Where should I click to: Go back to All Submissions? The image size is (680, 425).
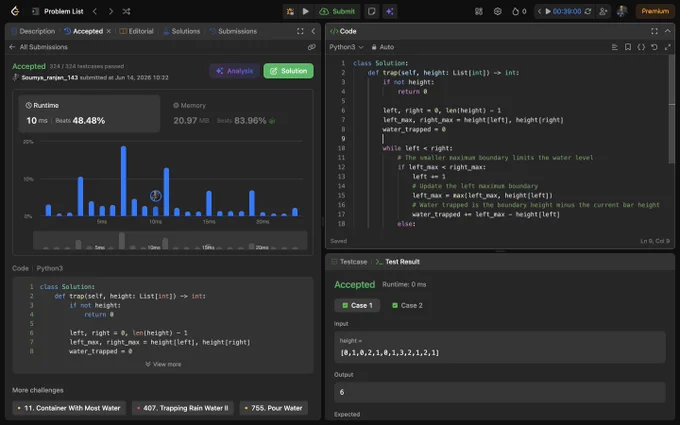tap(38, 47)
